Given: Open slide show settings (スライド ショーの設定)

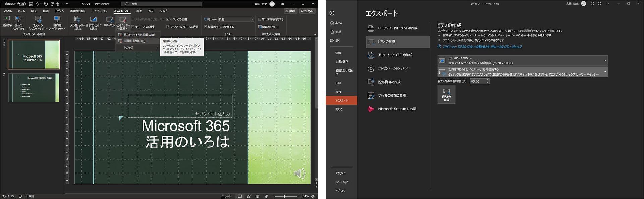Looking at the screenshot, I should pos(77,23).
